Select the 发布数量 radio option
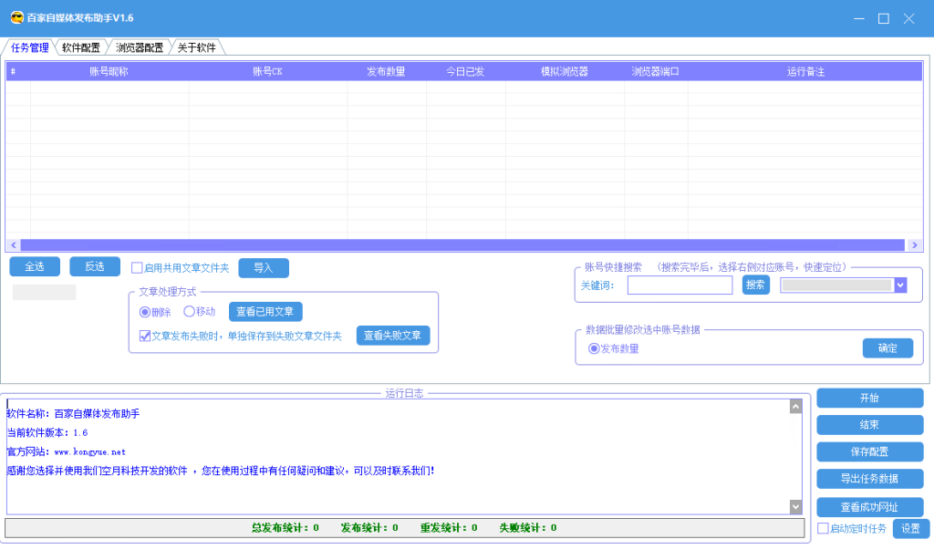Screen dimensions: 934x560 pyautogui.click(x=594, y=348)
